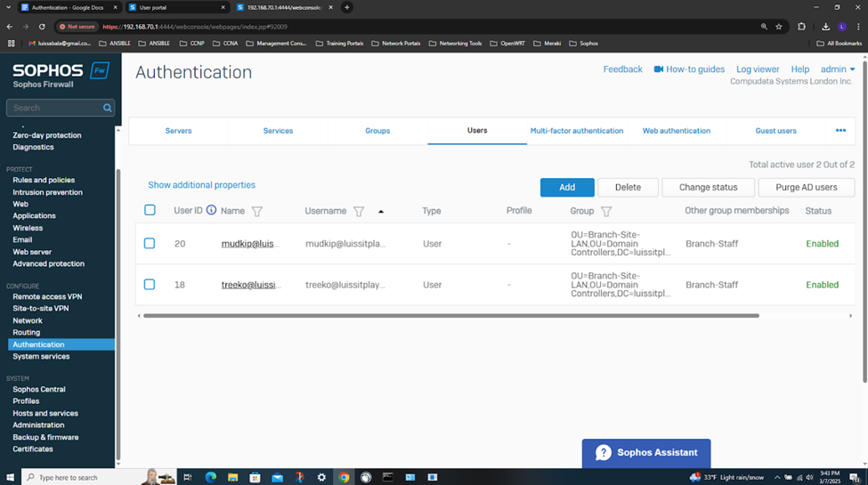Open browser downloads icon

[825, 27]
